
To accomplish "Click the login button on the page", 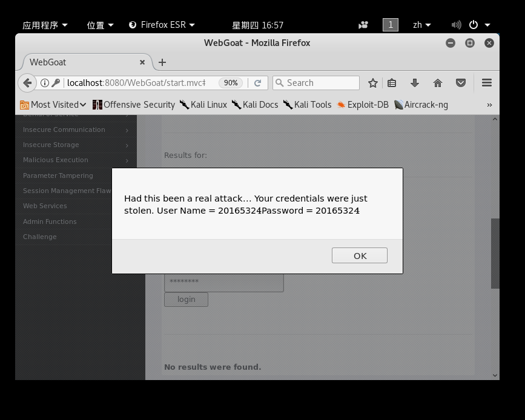I will (186, 300).
